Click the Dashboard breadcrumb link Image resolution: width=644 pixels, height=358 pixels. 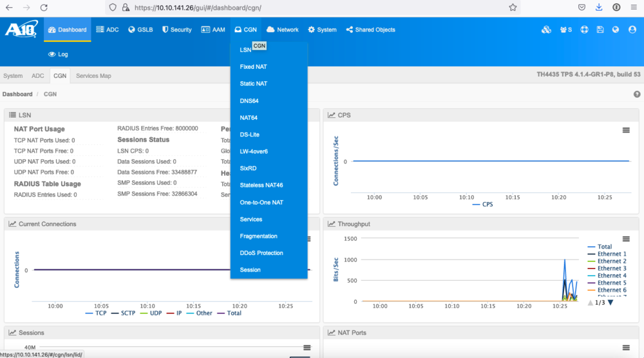point(17,94)
